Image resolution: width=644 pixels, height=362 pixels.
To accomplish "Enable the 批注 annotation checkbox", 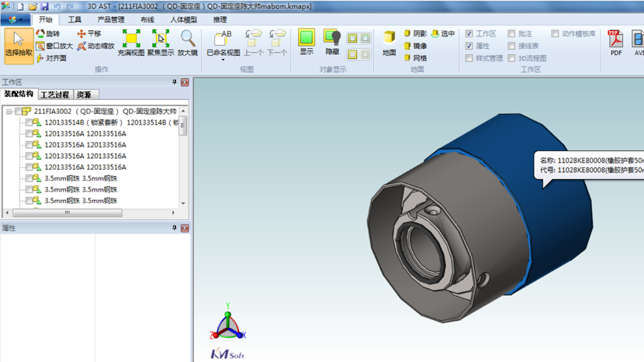I will coord(511,34).
